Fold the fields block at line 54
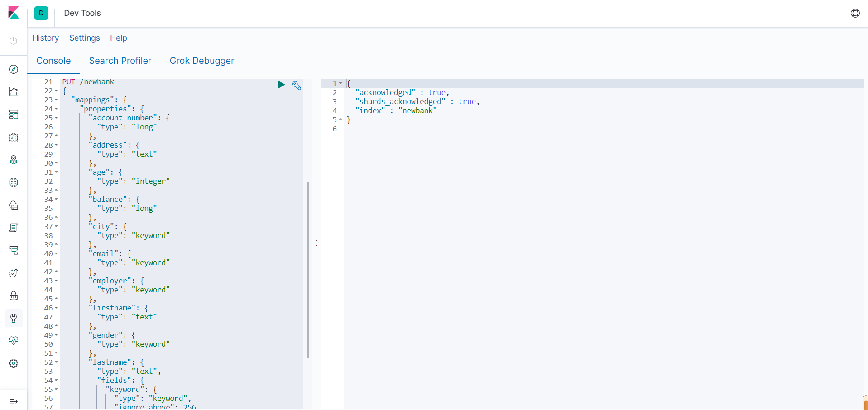The image size is (868, 410). pyautogui.click(x=56, y=381)
